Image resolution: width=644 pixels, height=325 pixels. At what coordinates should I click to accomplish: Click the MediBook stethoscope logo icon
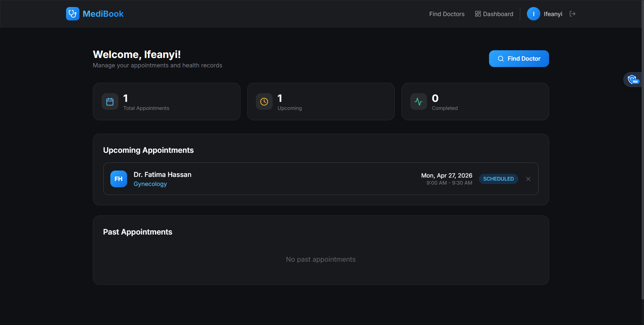[x=72, y=14]
